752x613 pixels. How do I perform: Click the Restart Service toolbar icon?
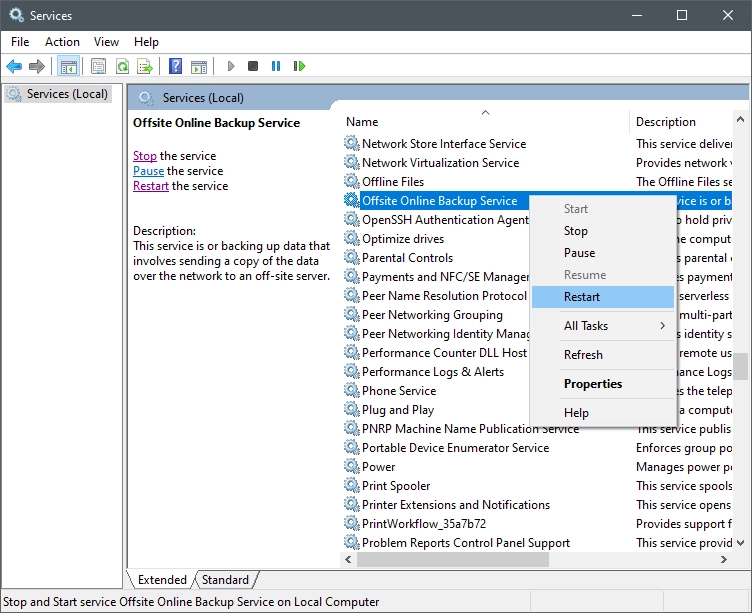click(299, 66)
